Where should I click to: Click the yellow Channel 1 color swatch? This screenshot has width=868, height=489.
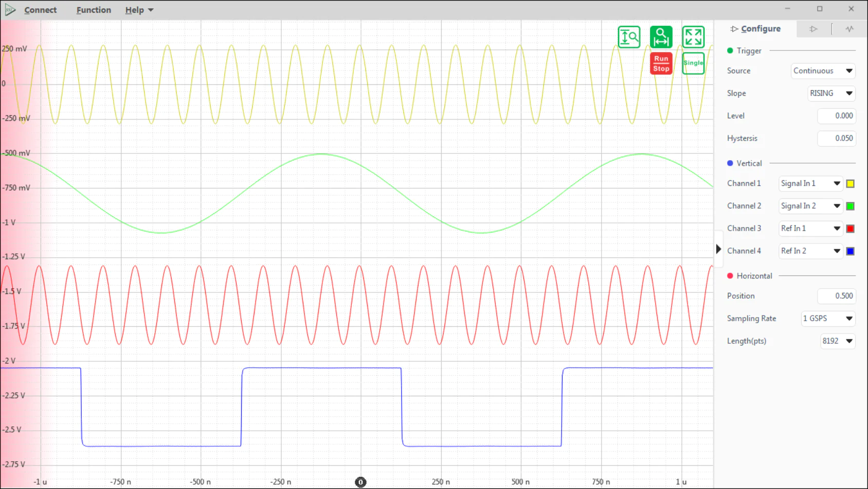coord(850,184)
